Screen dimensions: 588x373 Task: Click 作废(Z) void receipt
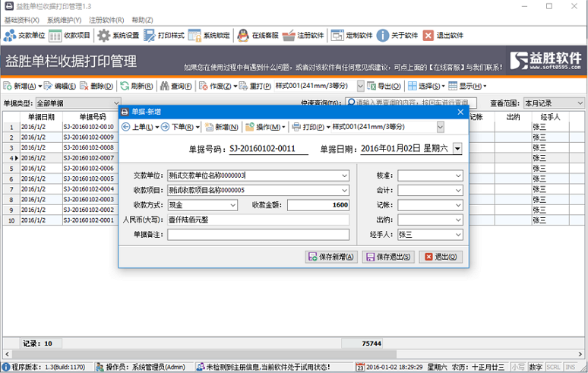pos(215,86)
